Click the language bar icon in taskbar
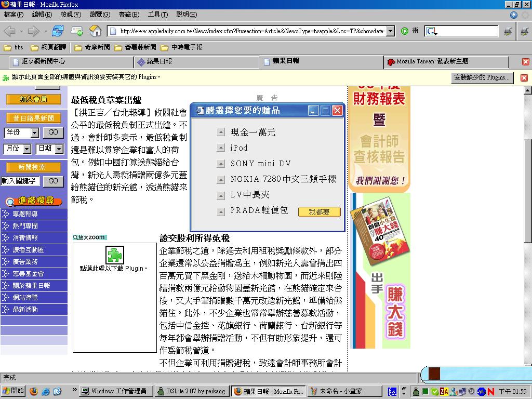This screenshot has height=399, width=532. (x=392, y=392)
